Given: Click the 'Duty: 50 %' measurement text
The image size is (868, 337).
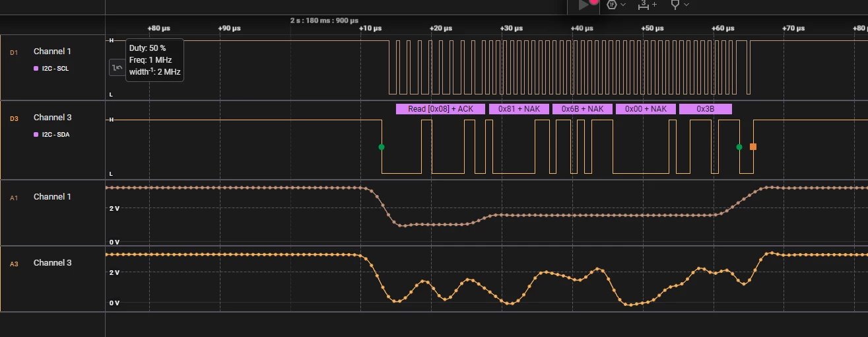Looking at the screenshot, I should [x=147, y=48].
